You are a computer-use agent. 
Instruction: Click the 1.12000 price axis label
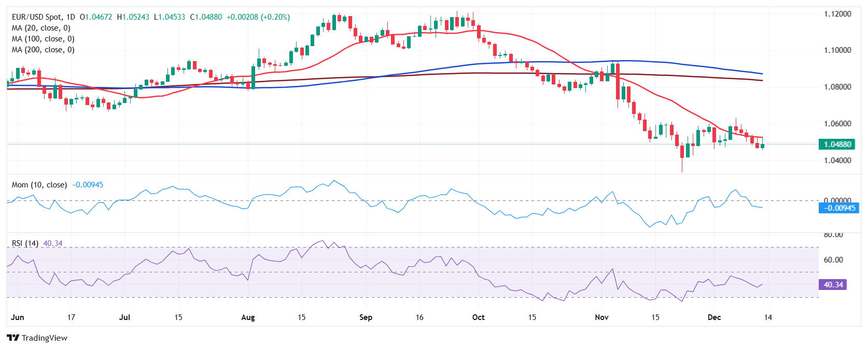[837, 14]
